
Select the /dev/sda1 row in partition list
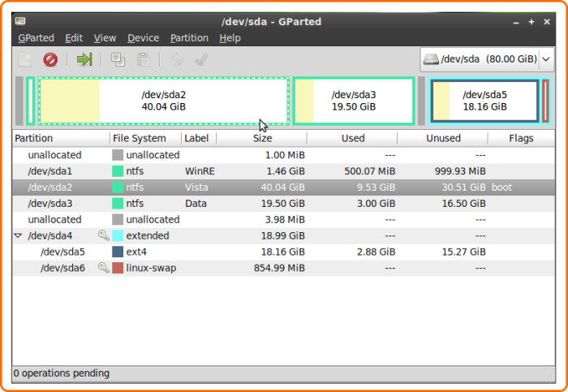283,171
